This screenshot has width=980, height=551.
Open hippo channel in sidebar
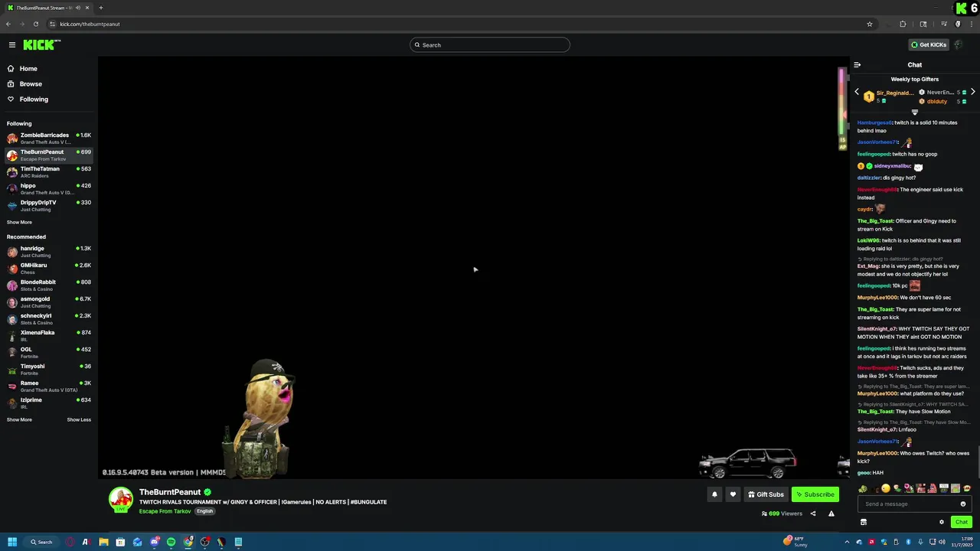click(x=49, y=189)
